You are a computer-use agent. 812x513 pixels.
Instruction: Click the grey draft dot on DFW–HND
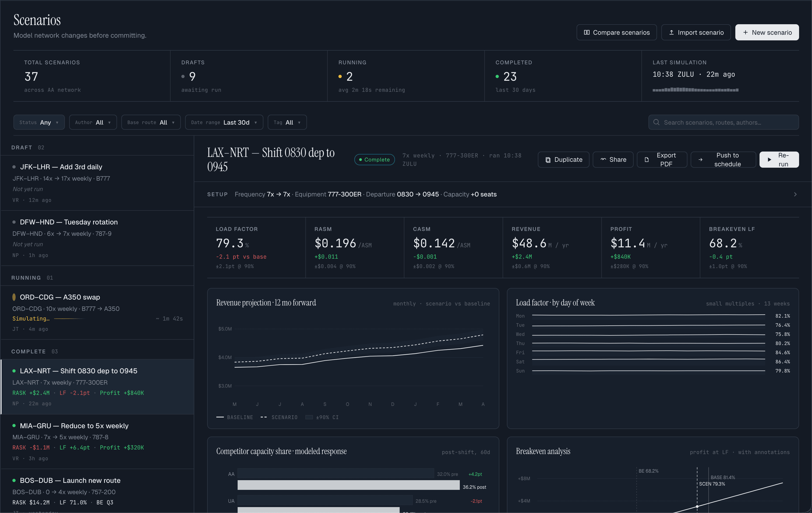pyautogui.click(x=14, y=222)
